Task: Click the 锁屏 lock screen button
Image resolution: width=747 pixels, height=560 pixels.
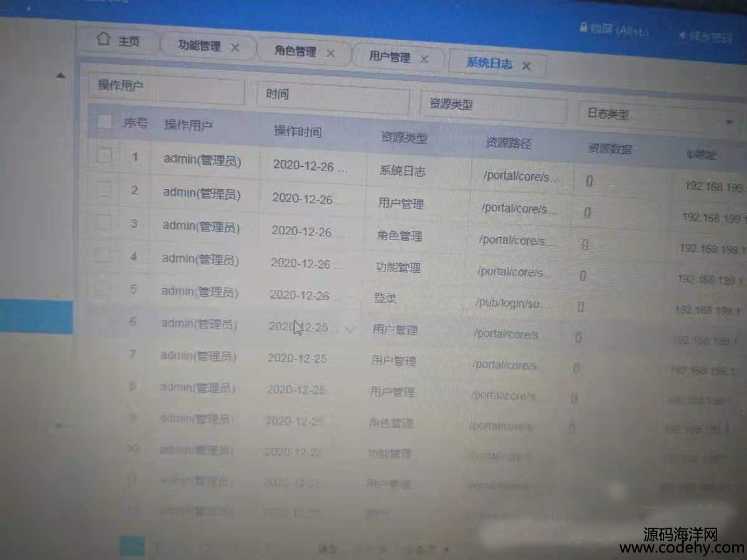Action: 613,29
